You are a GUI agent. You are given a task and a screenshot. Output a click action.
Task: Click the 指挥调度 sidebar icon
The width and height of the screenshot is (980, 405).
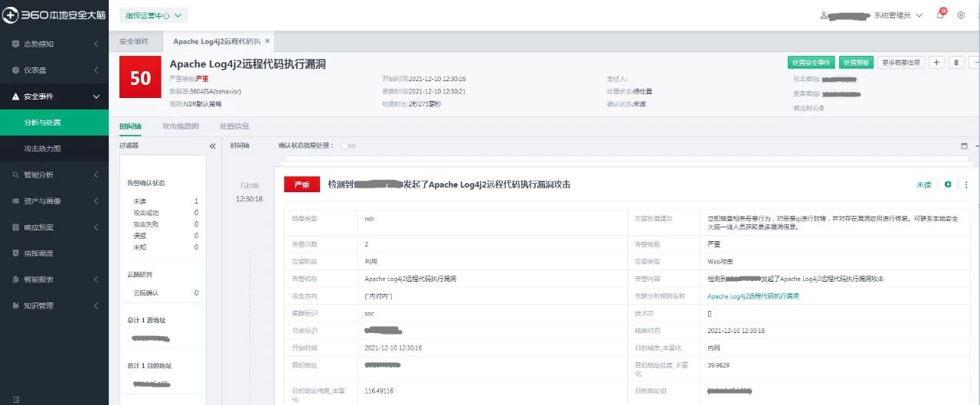[15, 253]
